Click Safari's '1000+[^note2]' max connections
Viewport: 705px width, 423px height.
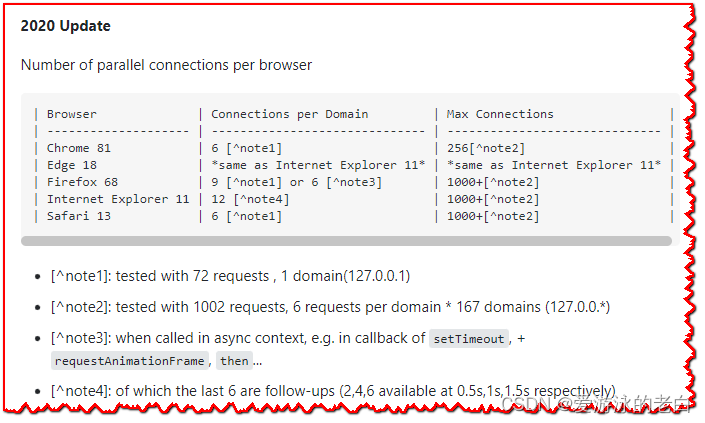pyautogui.click(x=493, y=216)
